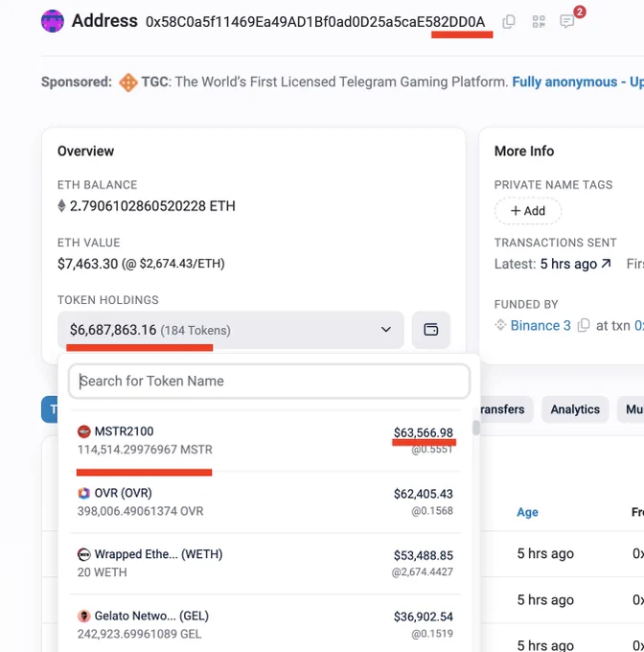Screen dimensions: 644x652
Task: Click the $63,566.98 MSTR value
Action: [424, 432]
